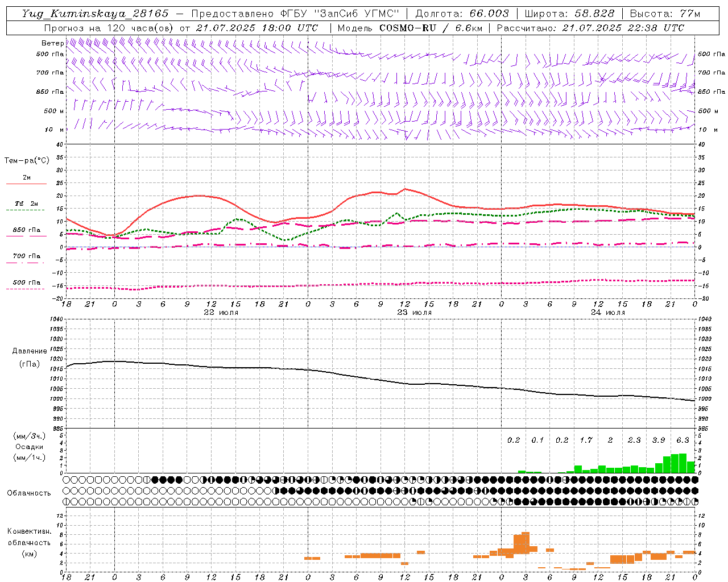Click the Облачность panel label
Screen dimensions: 728x582
coord(29,493)
